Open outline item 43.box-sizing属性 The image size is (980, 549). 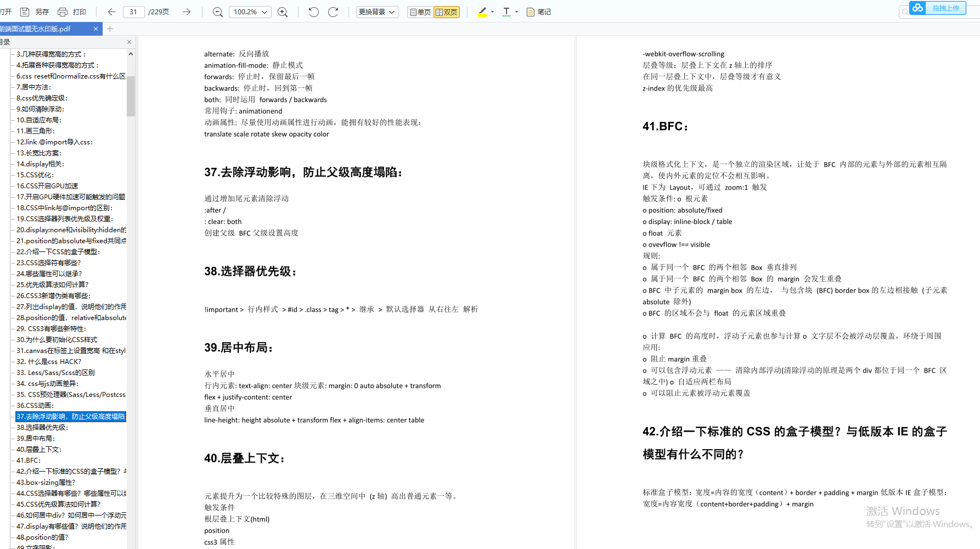46,482
